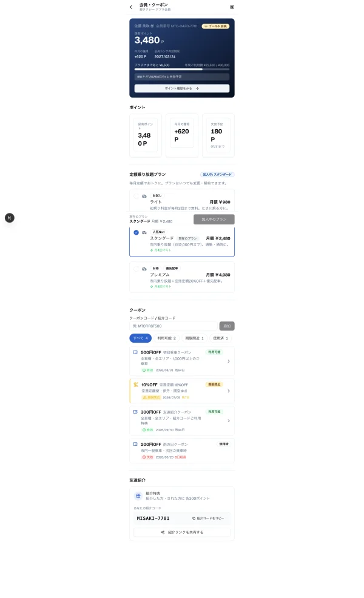
Task: Click the warning icon on 10%OFF coupon
Action: pos(145,397)
